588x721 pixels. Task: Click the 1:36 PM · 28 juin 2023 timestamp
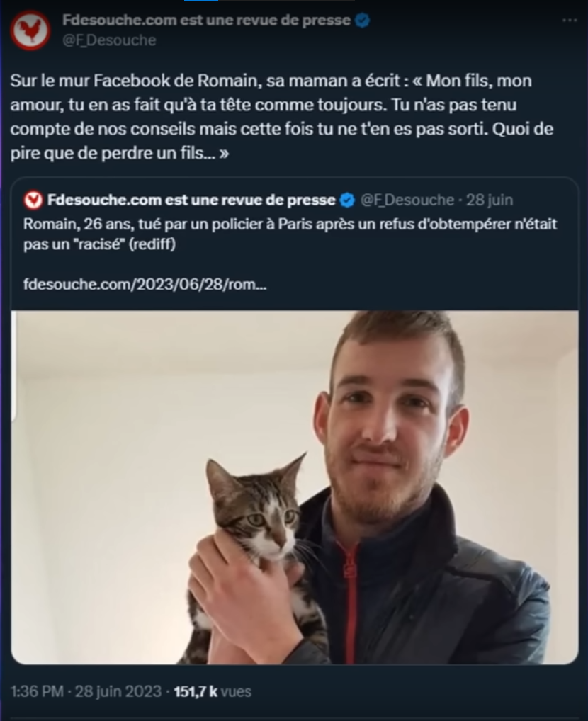[86, 691]
